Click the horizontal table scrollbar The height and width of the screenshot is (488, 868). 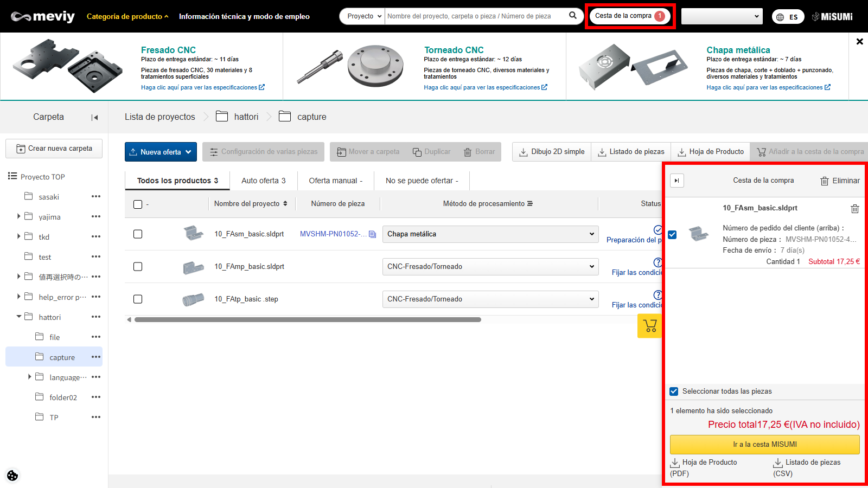point(308,319)
